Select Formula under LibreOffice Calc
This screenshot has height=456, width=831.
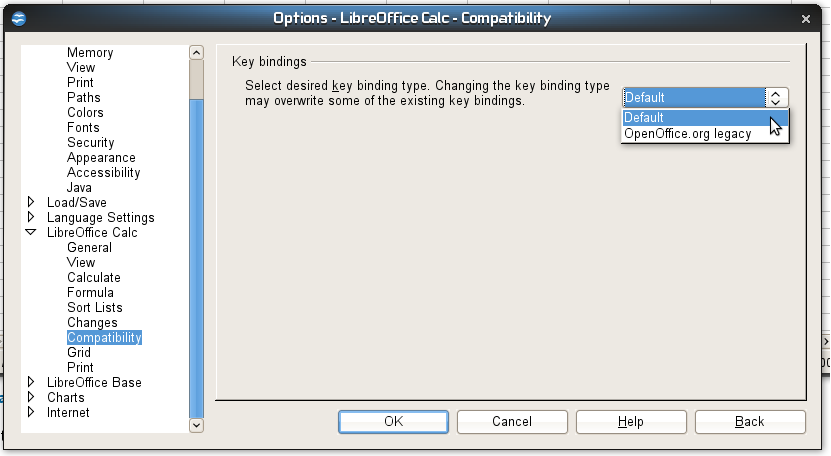tap(90, 293)
